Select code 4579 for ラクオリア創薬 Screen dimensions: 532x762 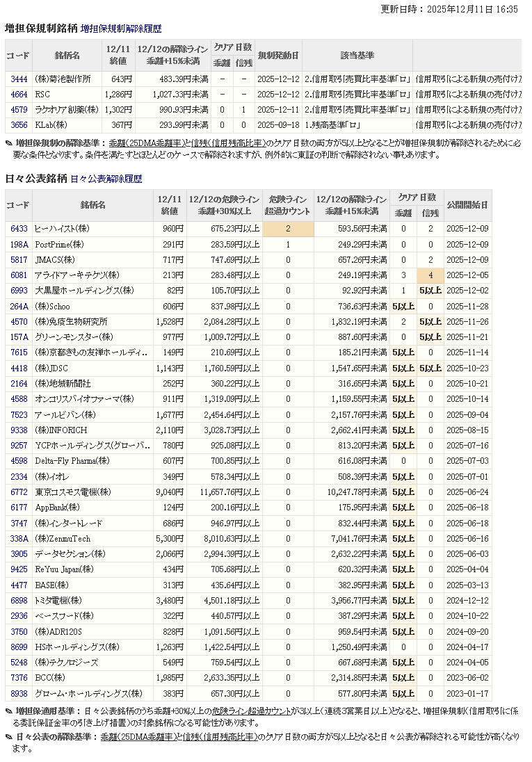19,110
